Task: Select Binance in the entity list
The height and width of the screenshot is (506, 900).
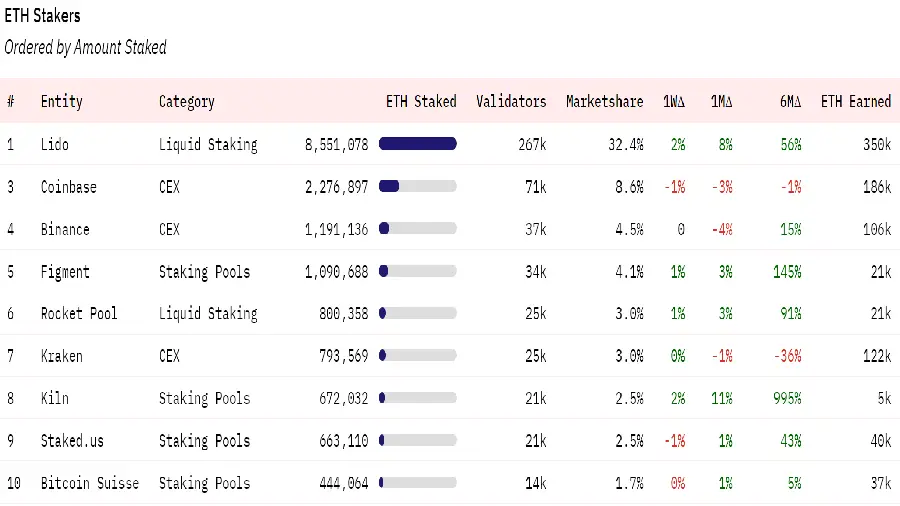Action: pos(65,229)
